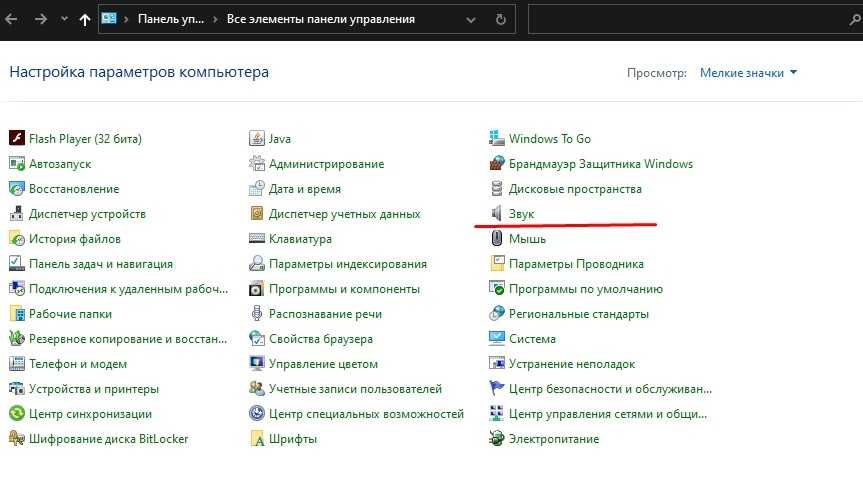The width and height of the screenshot is (863, 504).
Task: Go up one level with Up arrow
Action: pyautogui.click(x=85, y=19)
